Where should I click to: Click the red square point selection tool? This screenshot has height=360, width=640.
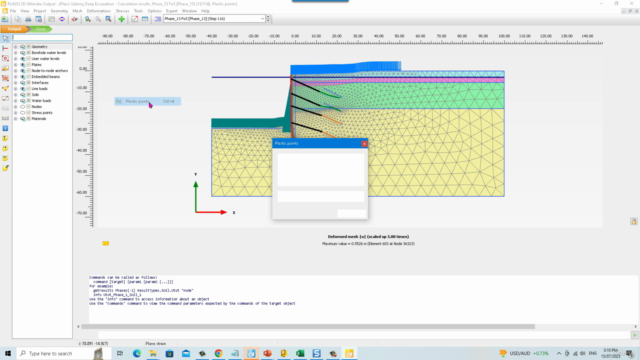pos(5,58)
